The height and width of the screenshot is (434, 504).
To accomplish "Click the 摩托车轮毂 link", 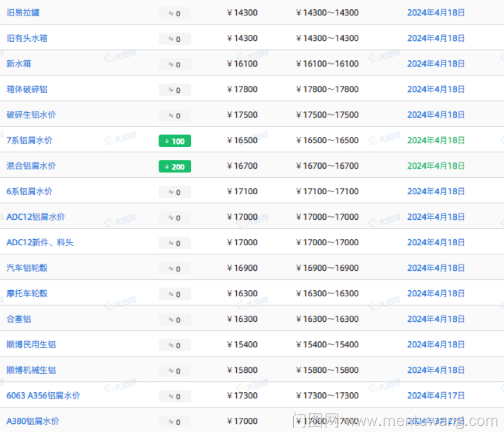I will click(x=27, y=293).
